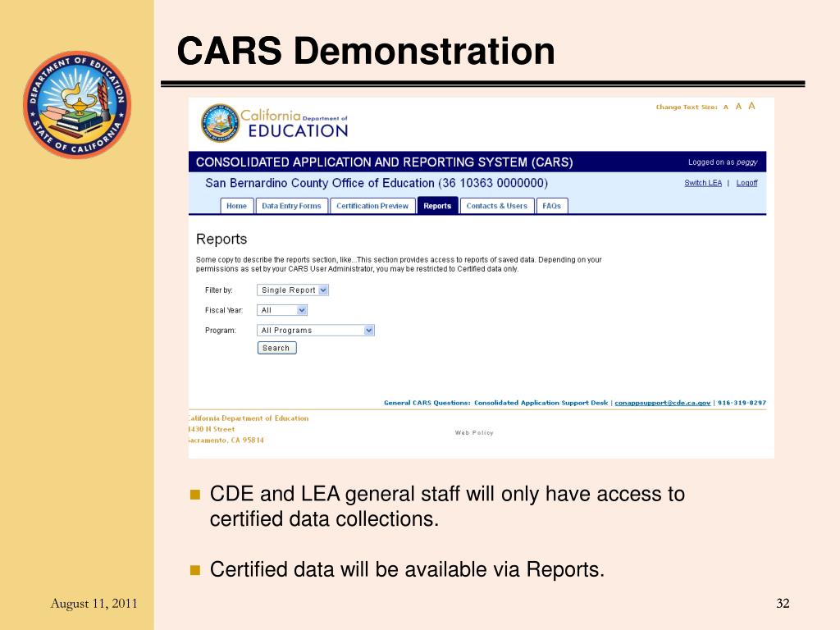Click the 'California Department of Education' footer address line

(249, 418)
